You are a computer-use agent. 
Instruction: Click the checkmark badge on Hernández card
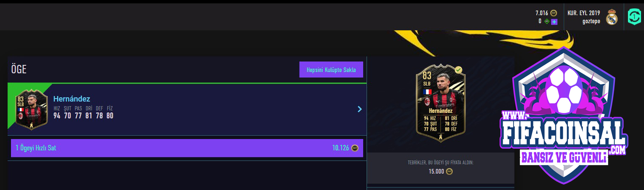tap(459, 70)
